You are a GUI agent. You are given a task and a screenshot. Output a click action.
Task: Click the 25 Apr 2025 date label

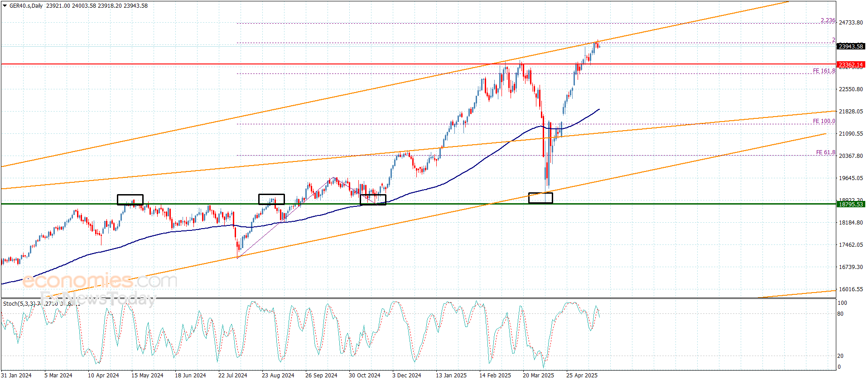pyautogui.click(x=582, y=375)
